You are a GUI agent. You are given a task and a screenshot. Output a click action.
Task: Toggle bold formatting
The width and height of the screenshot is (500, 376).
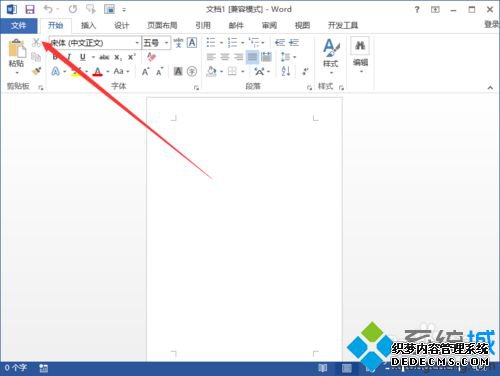coord(55,57)
